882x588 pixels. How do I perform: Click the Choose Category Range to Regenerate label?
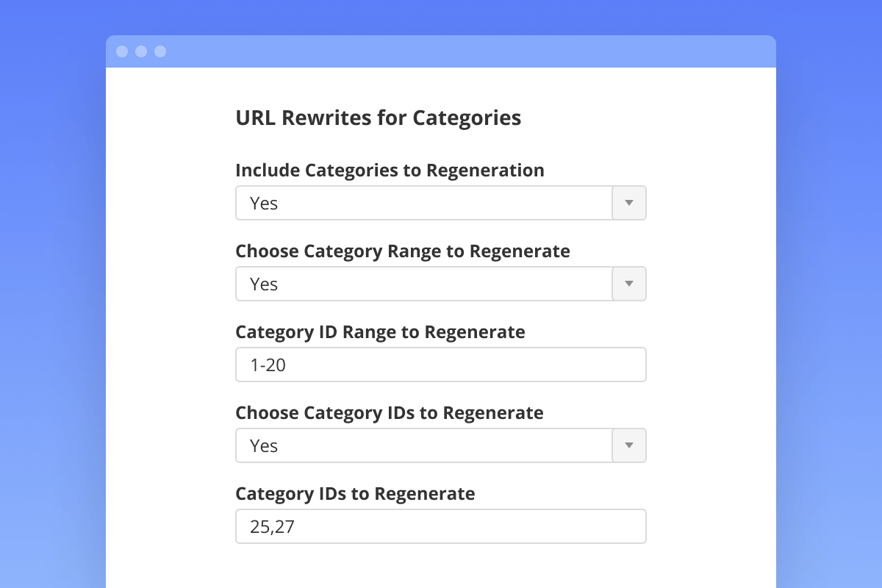(x=402, y=251)
